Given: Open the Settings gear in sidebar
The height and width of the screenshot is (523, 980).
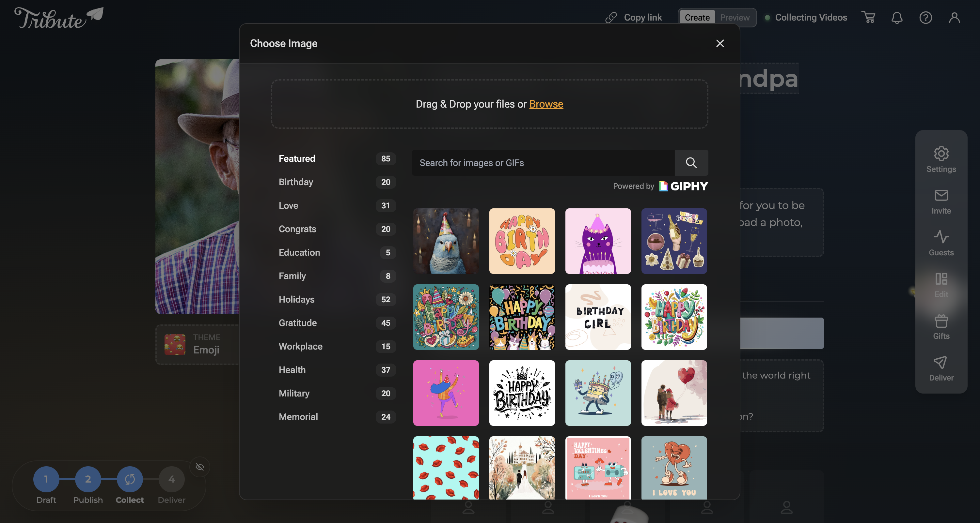Looking at the screenshot, I should 941,159.
